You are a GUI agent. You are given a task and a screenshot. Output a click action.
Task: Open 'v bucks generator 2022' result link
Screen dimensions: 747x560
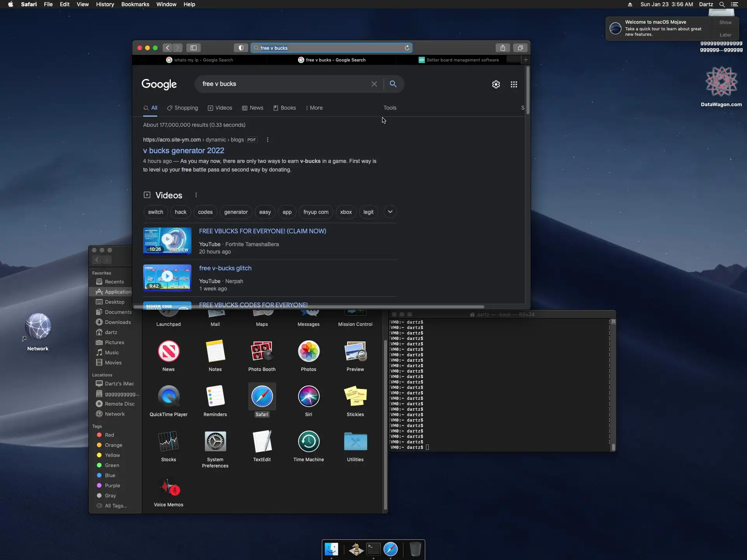point(184,150)
